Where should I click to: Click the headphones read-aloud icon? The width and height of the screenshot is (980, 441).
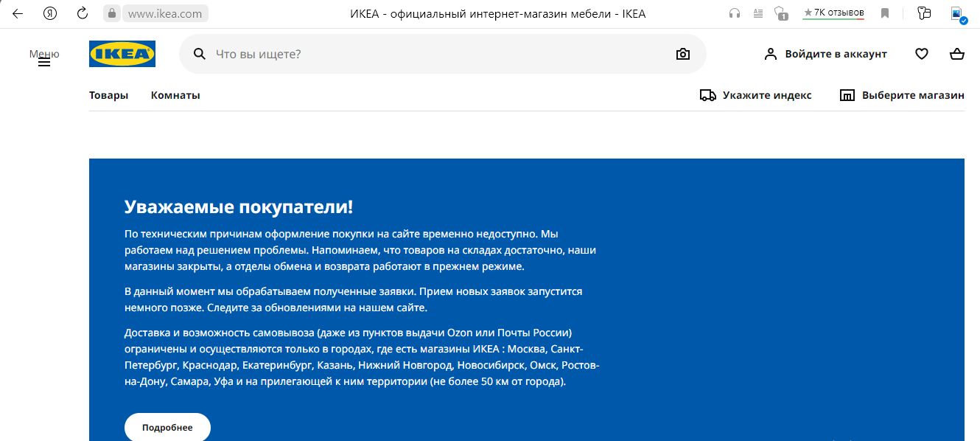734,13
